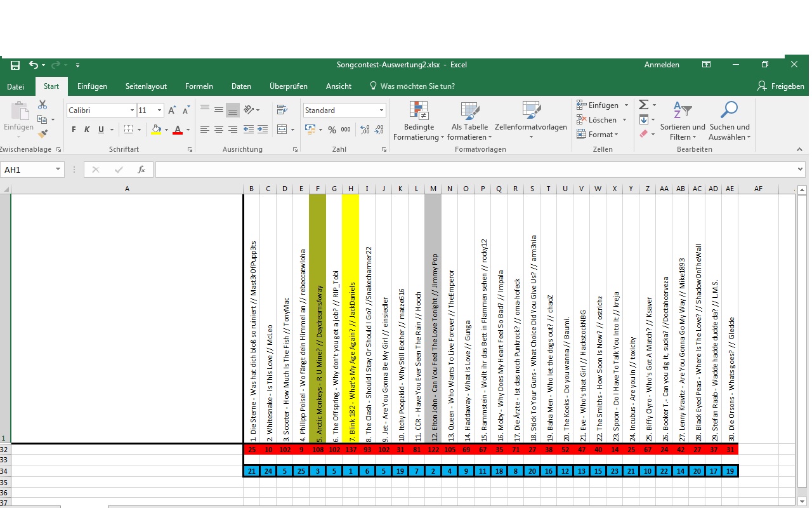Apply thousands separator 000 format

[x=346, y=130]
